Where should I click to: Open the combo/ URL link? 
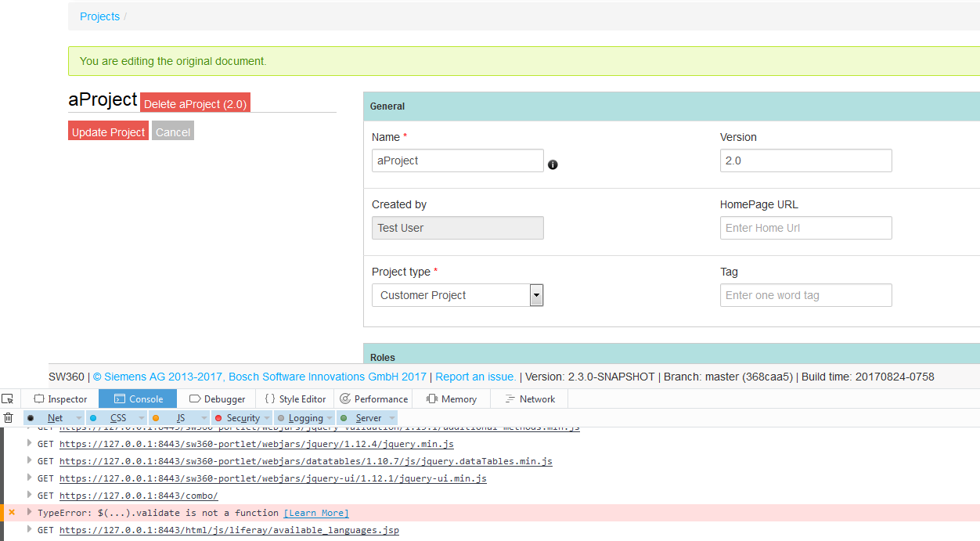[x=139, y=496]
